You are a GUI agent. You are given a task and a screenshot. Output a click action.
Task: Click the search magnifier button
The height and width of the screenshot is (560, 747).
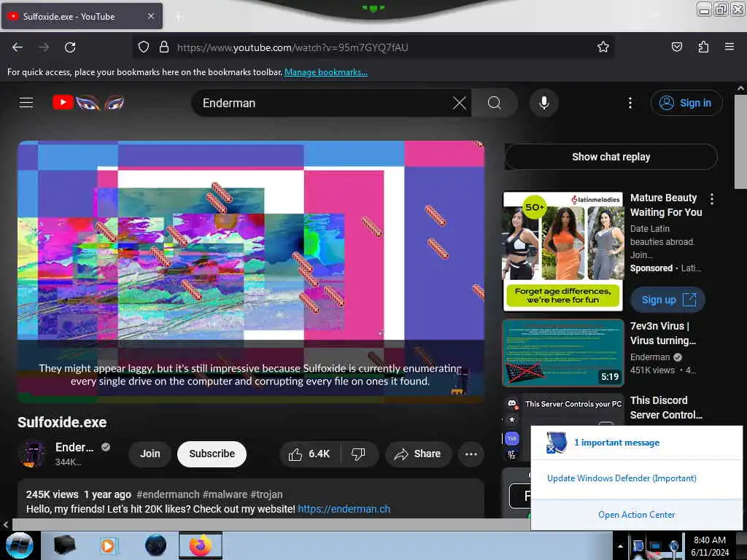(494, 103)
